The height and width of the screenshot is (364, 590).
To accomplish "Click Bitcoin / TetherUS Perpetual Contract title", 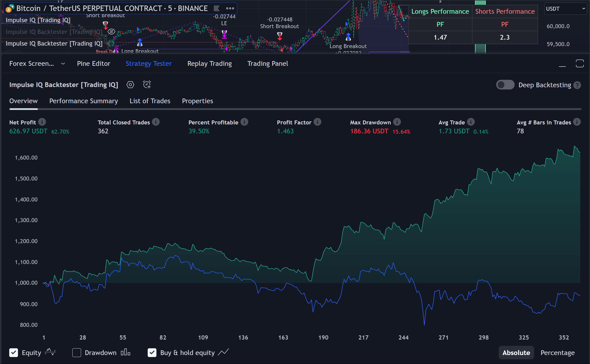I will tap(112, 8).
